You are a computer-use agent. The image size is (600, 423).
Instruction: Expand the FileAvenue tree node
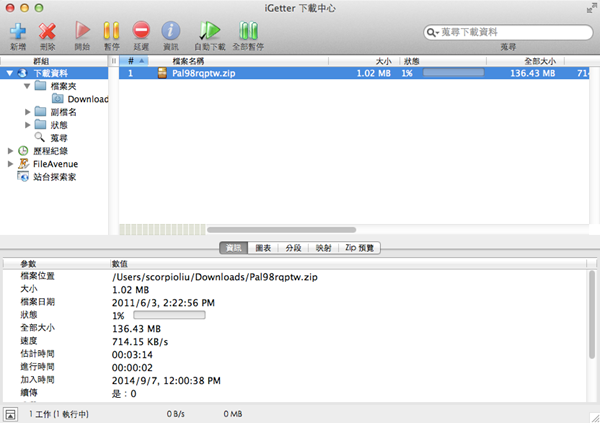[x=10, y=164]
